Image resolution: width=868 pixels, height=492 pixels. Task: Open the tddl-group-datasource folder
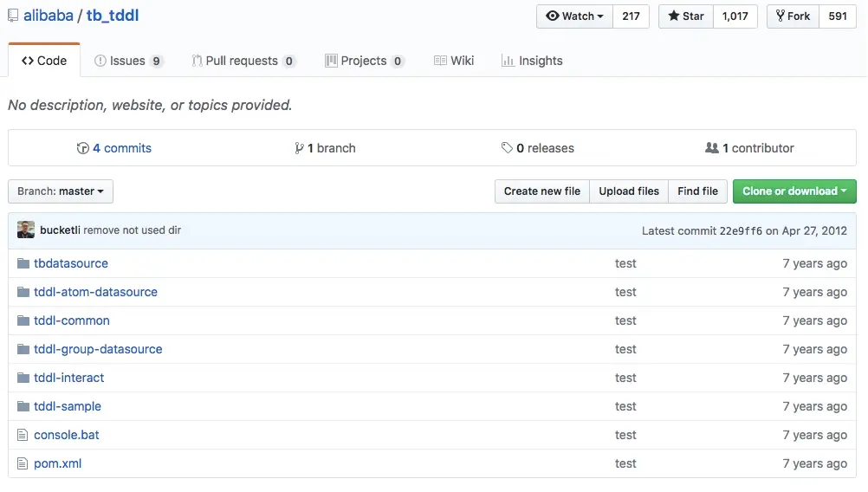click(x=98, y=349)
